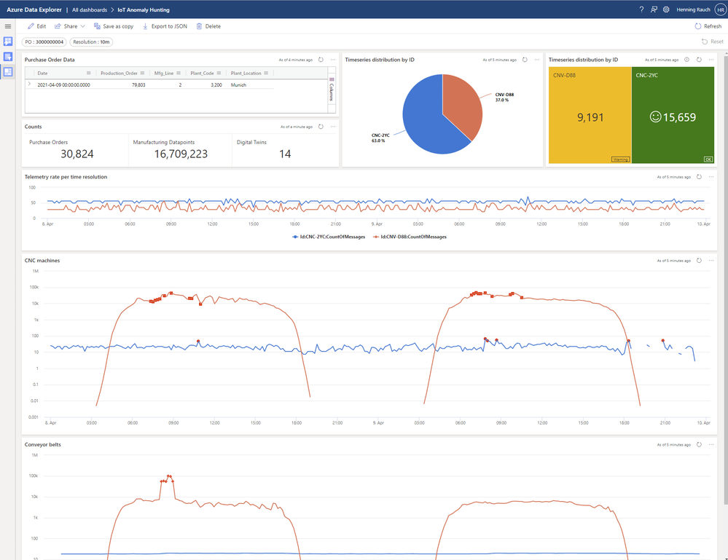Open the Plant_Location column menu

click(x=265, y=74)
